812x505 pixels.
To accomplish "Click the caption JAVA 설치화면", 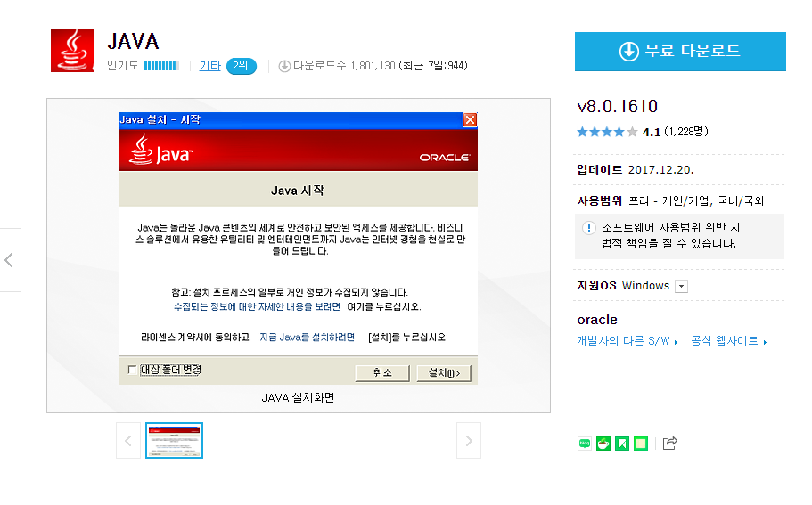I will click(x=298, y=397).
